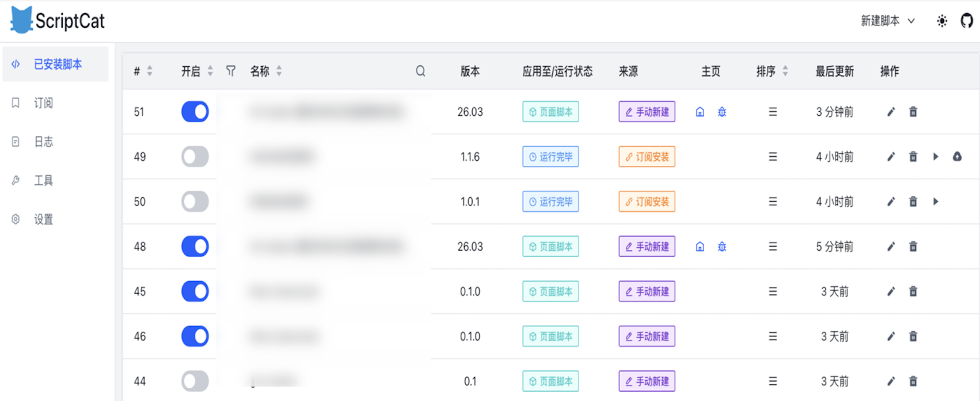
Task: Click the filter funnel icon beside 开启
Action: coord(231,71)
